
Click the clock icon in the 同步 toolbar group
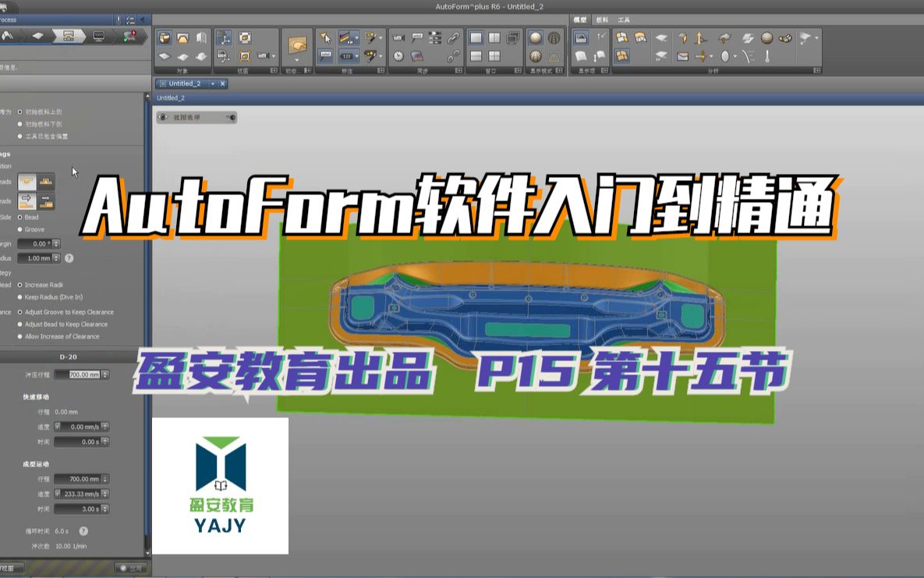pos(398,55)
